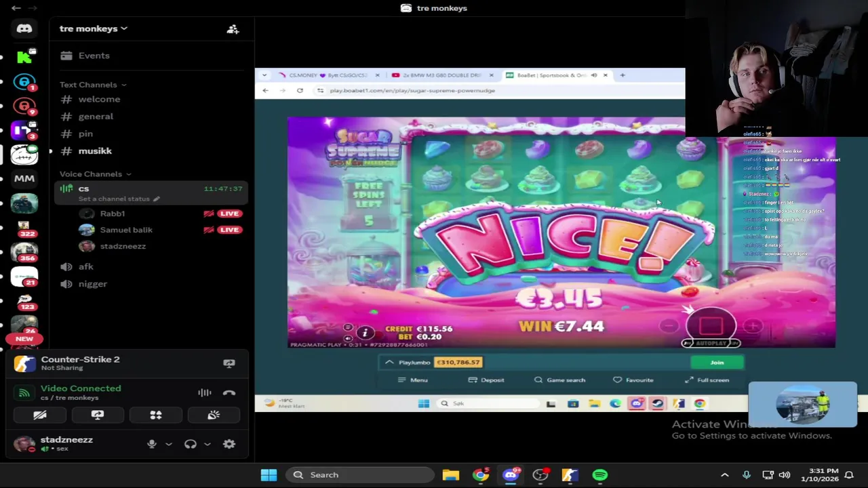Collapse the Voice Channels category
Screen dimensions: 868x488
pos(96,174)
